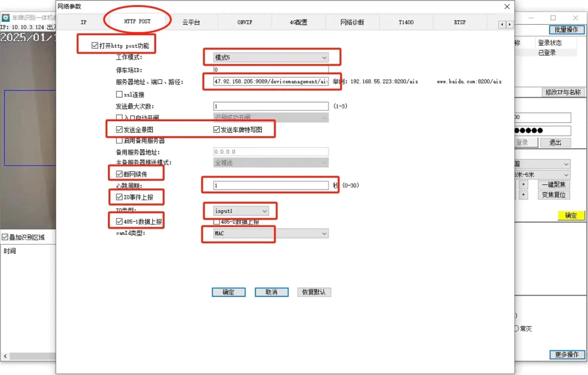Viewport: 588px width, 375px height.
Task: Click the + stepper beside 一键聚焦
Action: tap(523, 184)
